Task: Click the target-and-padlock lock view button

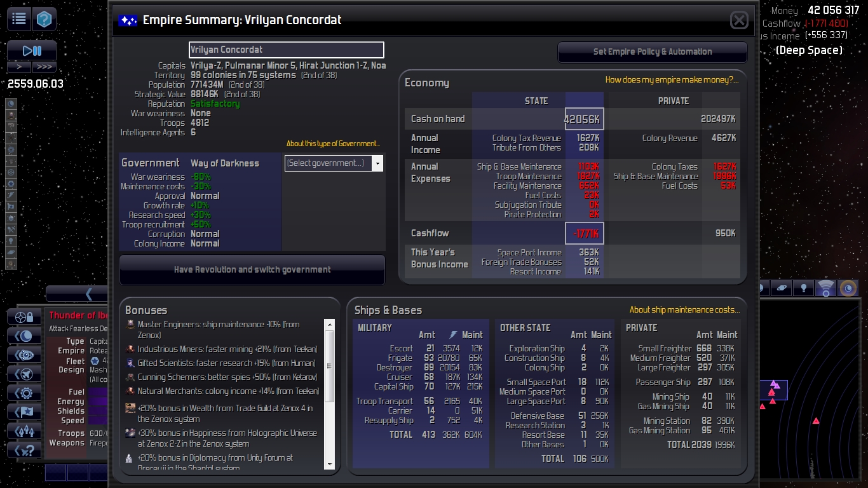Action: click(24, 317)
